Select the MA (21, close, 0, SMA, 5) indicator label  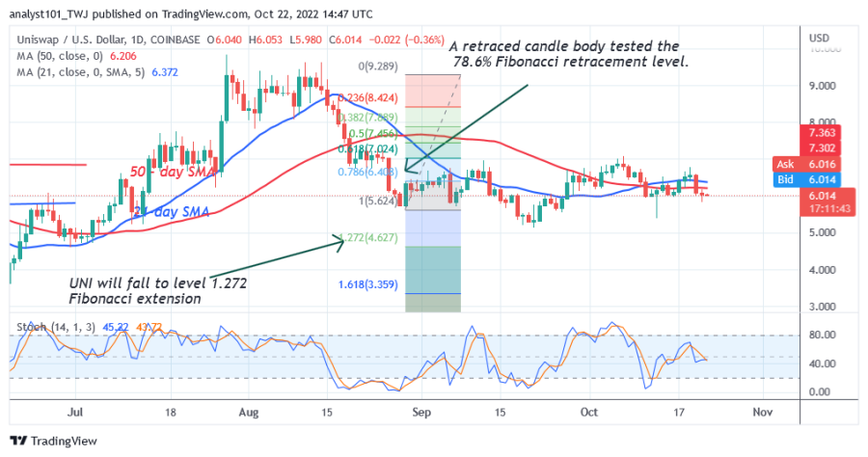point(81,72)
